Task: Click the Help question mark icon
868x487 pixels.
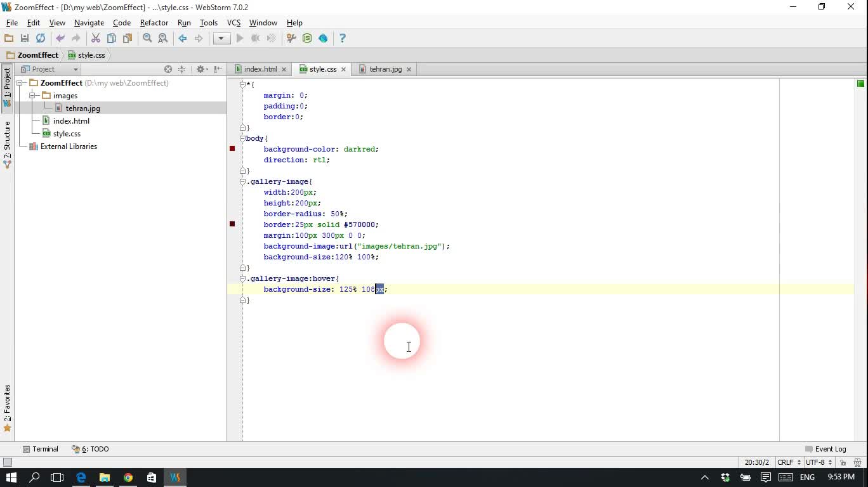Action: pos(343,39)
